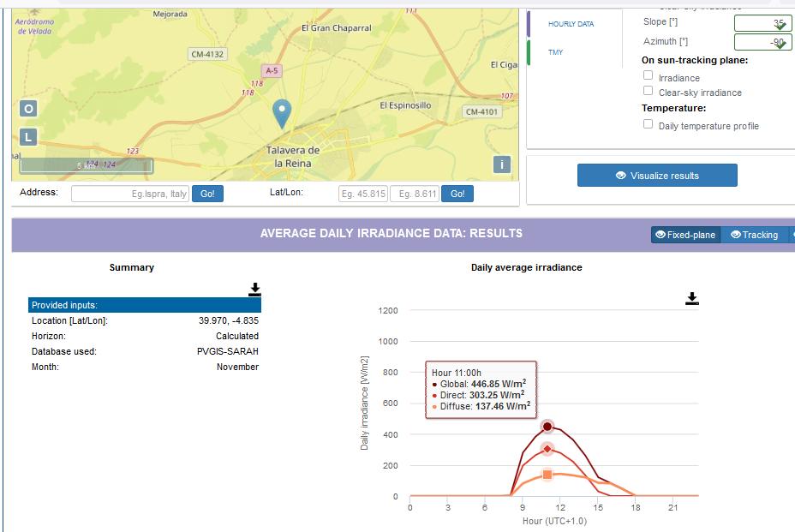Switch to Tracking results view
This screenshot has width=795, height=532.
[755, 235]
